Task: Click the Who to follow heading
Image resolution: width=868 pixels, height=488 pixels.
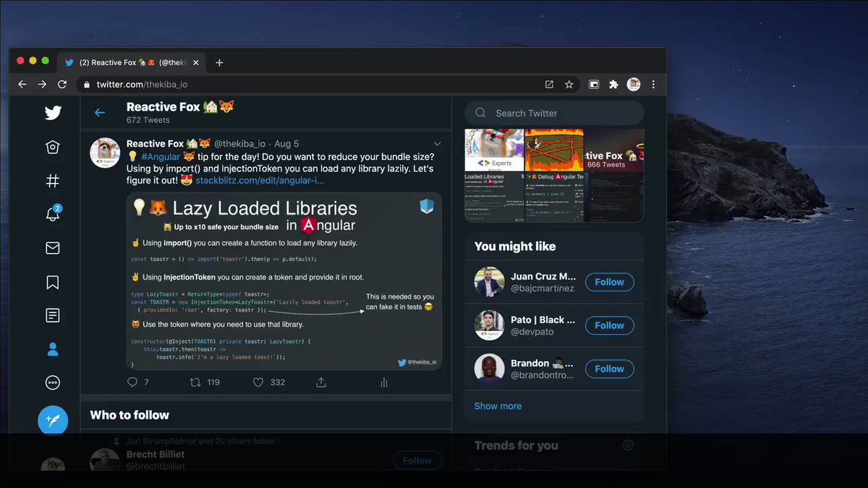Action: click(x=129, y=415)
